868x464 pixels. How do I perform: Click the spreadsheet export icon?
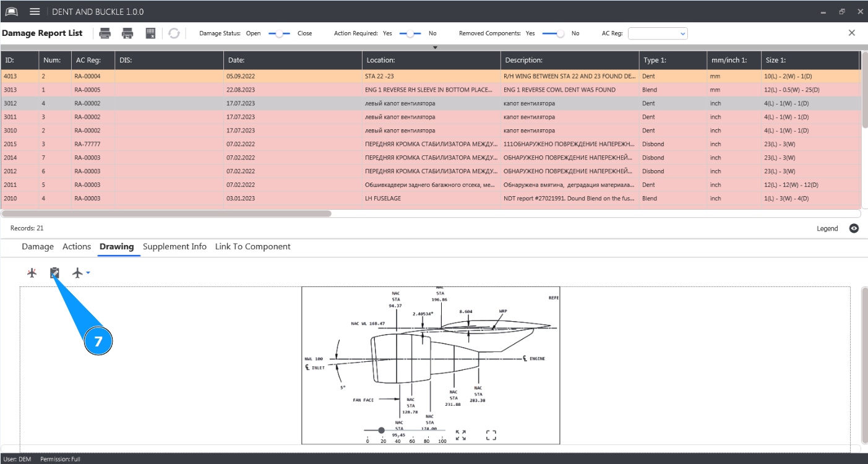coord(150,33)
